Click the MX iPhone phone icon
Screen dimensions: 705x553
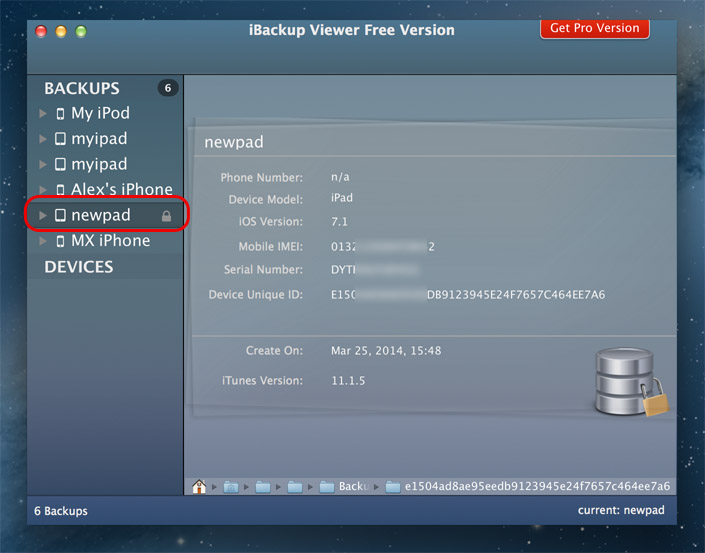click(60, 241)
